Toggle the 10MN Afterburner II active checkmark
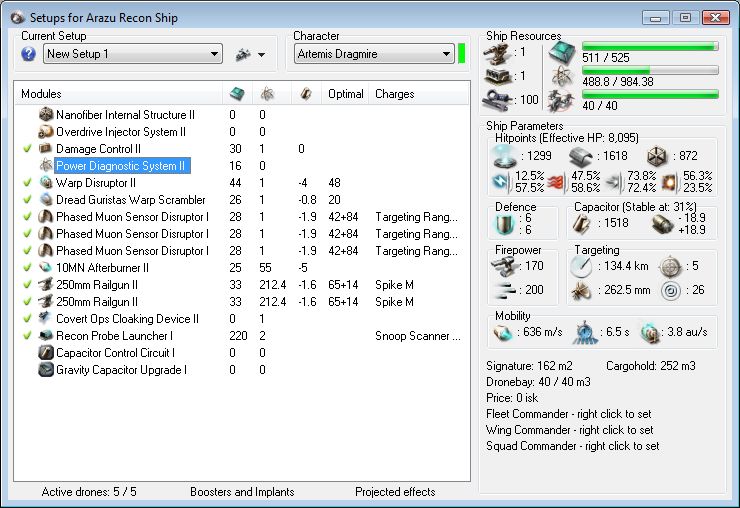The image size is (740, 508). [27, 267]
